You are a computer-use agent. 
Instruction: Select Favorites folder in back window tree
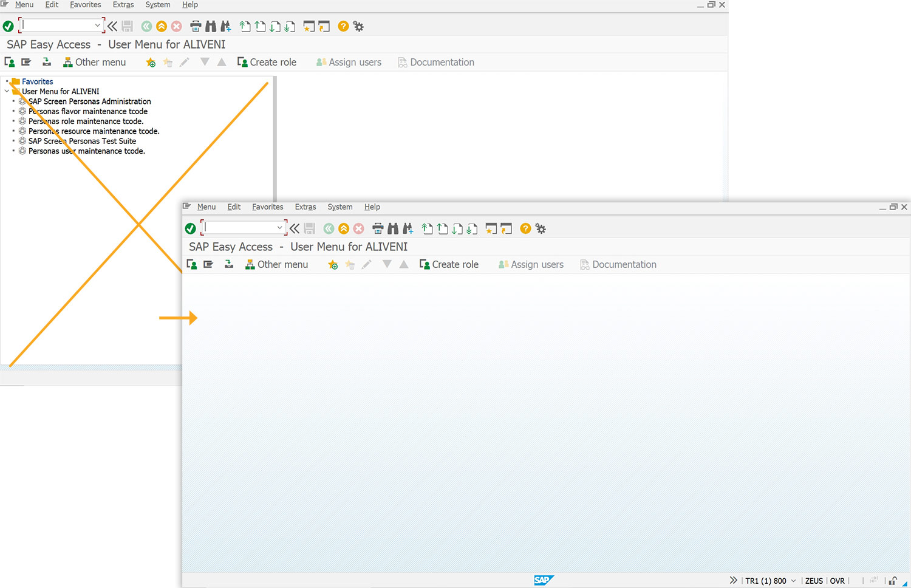pos(37,81)
